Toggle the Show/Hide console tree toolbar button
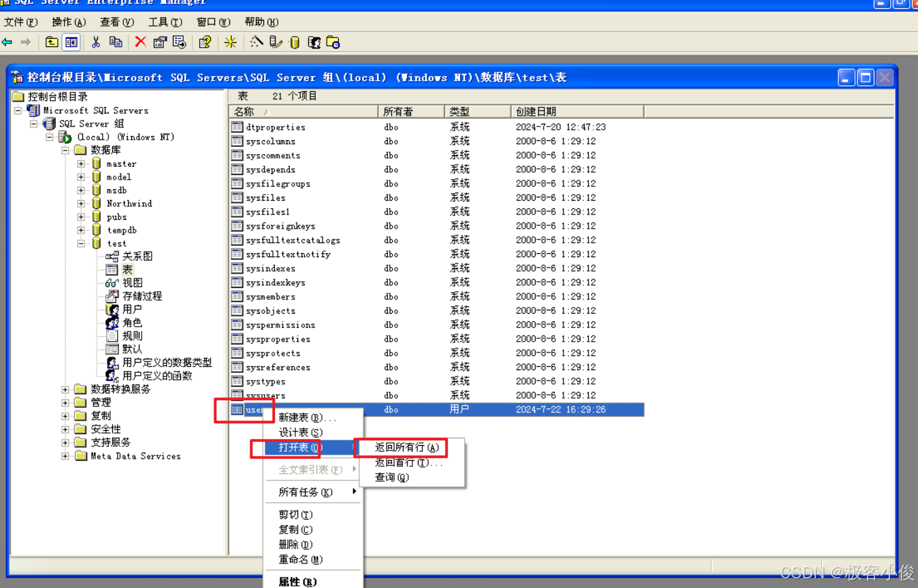The image size is (918, 588). 71,42
